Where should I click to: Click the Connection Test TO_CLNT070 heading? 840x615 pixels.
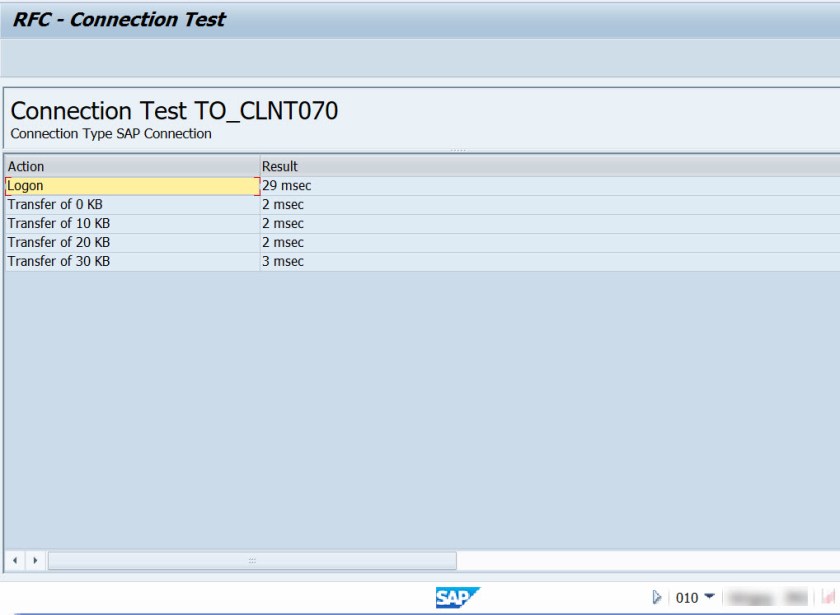click(x=174, y=111)
